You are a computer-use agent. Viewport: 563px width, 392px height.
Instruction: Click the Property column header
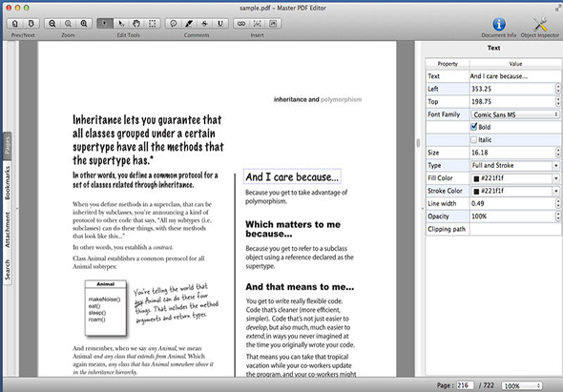(448, 64)
